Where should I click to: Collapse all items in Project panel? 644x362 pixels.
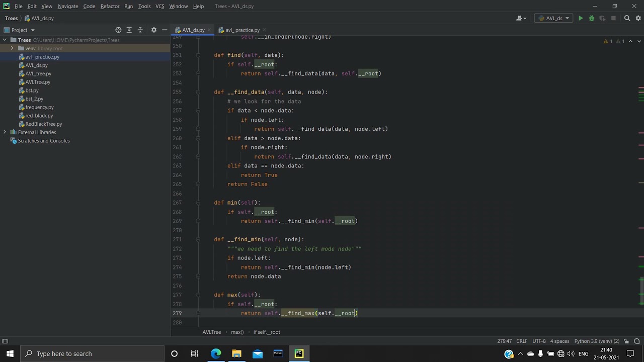point(140,30)
